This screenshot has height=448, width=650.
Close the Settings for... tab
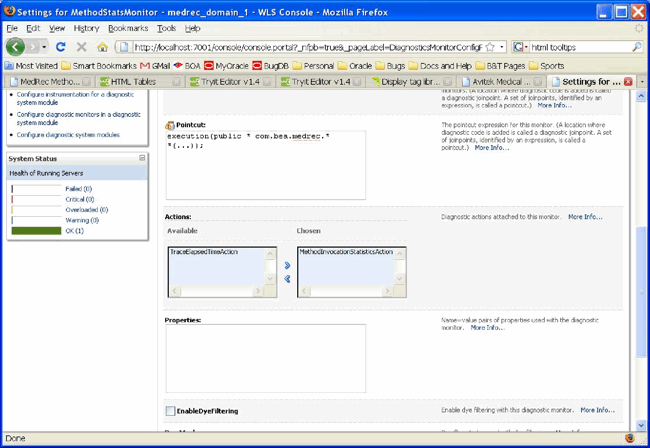[x=628, y=82]
